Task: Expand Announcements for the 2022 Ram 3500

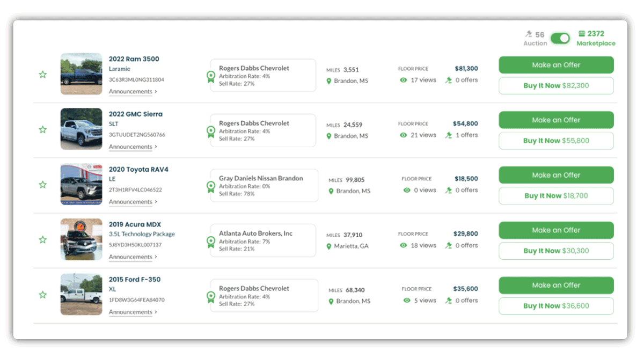Action: (131, 91)
